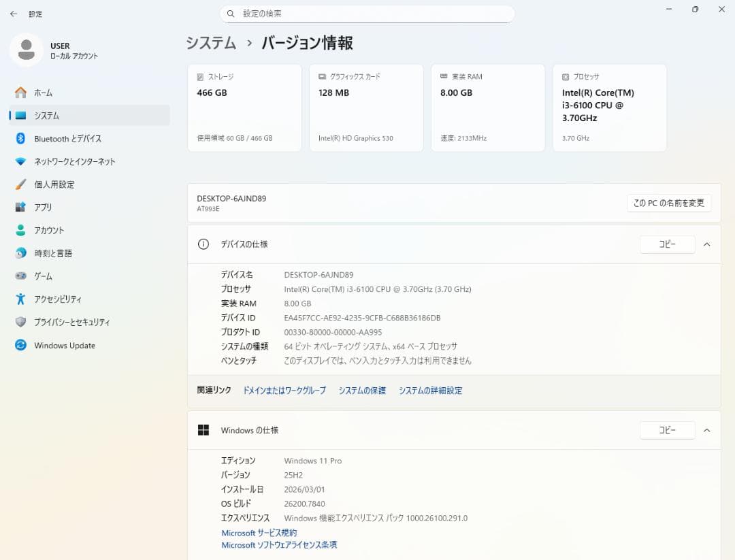The height and width of the screenshot is (560, 735).
Task: Click the back arrow in Settings
Action: [14, 14]
